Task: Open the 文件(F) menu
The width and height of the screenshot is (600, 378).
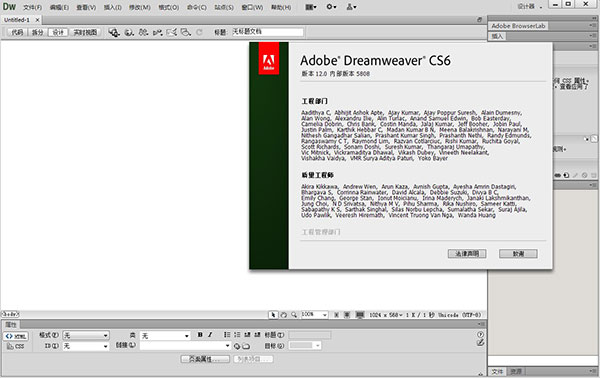Action: pyautogui.click(x=33, y=7)
